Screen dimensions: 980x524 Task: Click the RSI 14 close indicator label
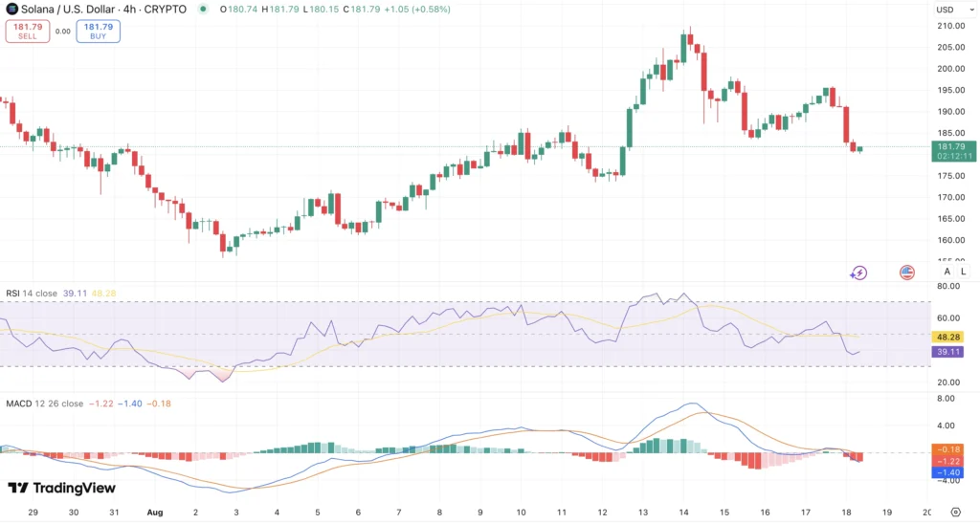[x=32, y=293]
